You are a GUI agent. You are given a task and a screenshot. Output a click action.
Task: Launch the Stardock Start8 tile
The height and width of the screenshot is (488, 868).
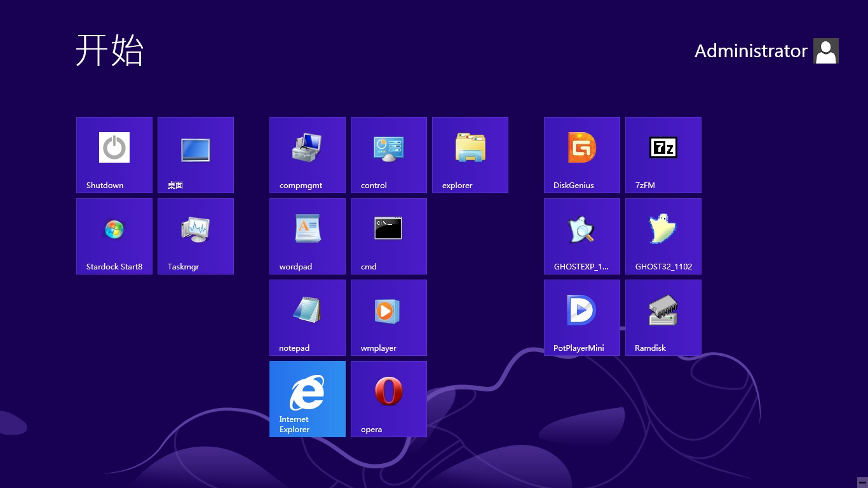tap(114, 236)
